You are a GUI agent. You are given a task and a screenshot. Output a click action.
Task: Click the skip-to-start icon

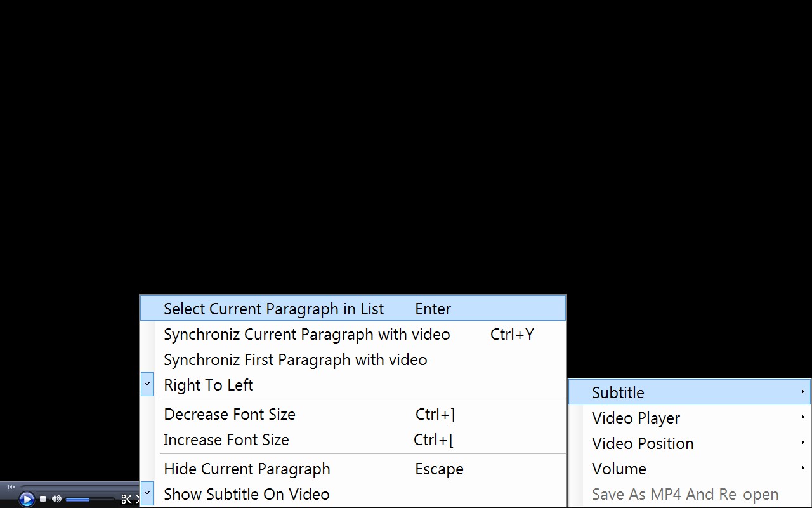11,486
